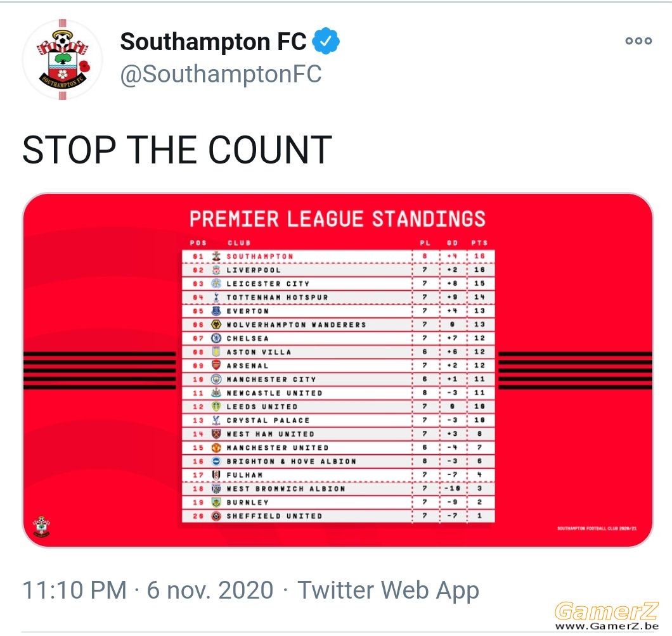Click the Arsenal crest in standings
The height and width of the screenshot is (636, 672).
[x=216, y=366]
